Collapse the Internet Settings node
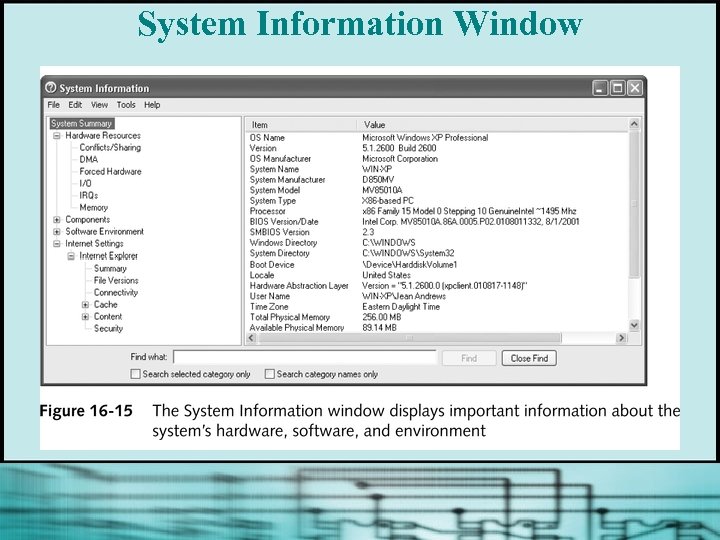 [57, 244]
